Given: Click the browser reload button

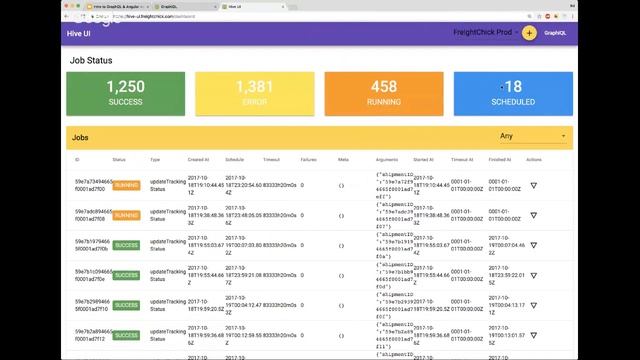Looking at the screenshot, I should tap(84, 16).
